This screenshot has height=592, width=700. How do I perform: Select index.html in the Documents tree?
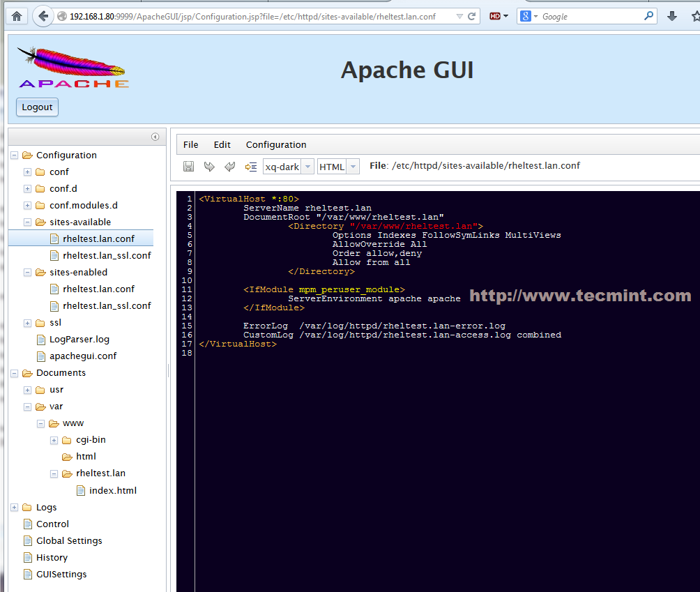113,491
